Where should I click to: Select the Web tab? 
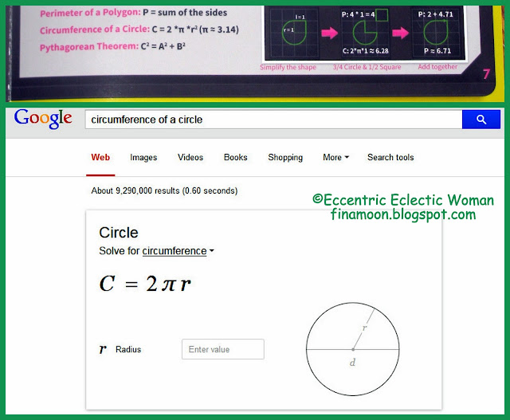pyautogui.click(x=100, y=158)
